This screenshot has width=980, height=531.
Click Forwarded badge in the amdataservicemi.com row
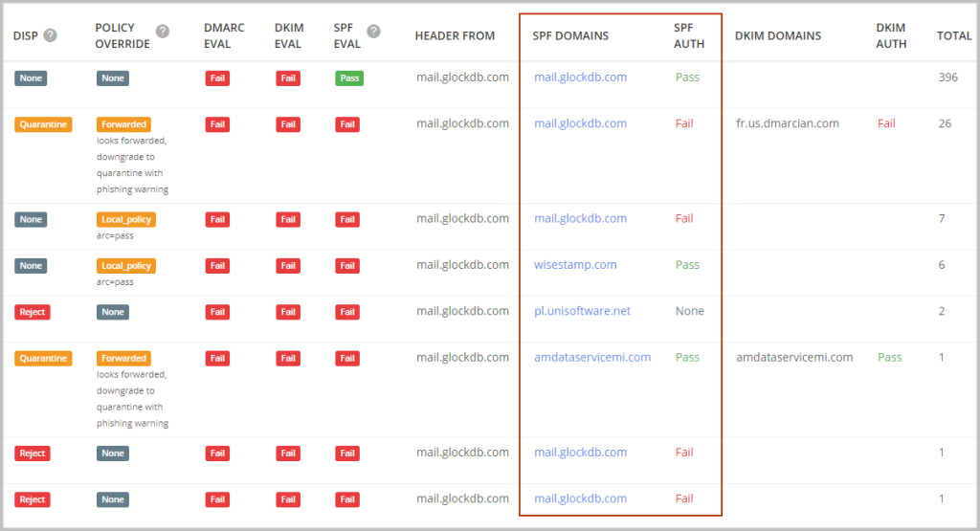tap(123, 358)
